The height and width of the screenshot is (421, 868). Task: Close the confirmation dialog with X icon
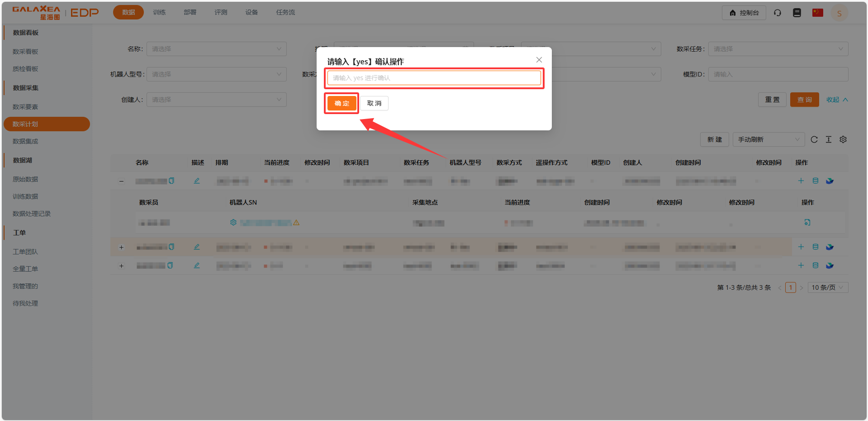(x=539, y=60)
